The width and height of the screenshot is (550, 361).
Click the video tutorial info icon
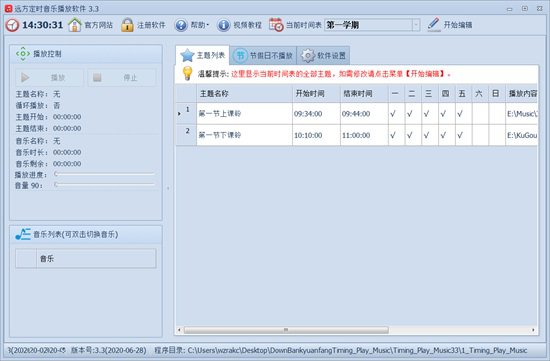coord(223,25)
